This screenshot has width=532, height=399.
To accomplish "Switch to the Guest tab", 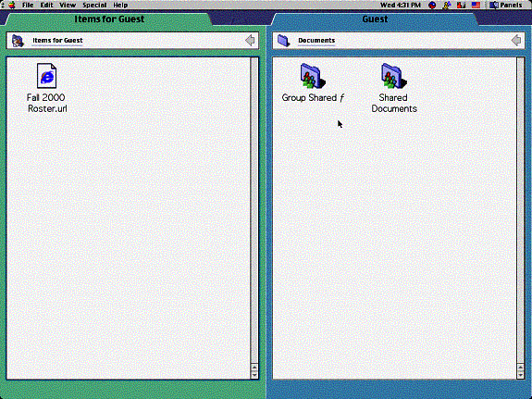I will coord(375,19).
